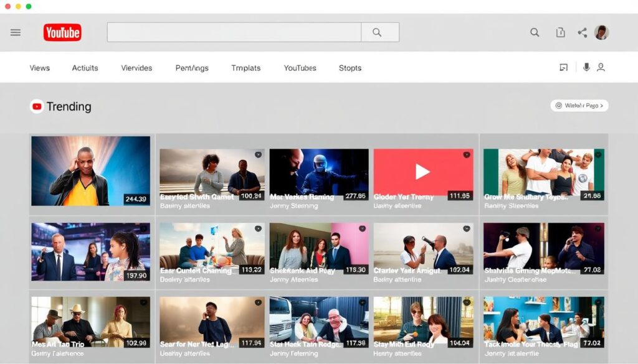
Task: Click the share icon in the header
Action: pos(583,32)
